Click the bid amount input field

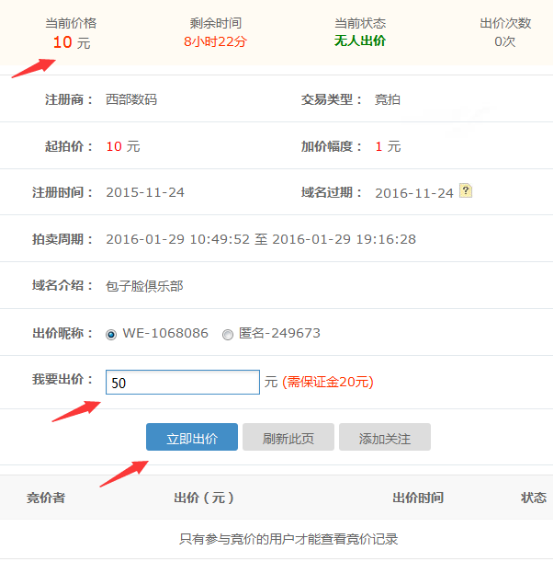183,382
